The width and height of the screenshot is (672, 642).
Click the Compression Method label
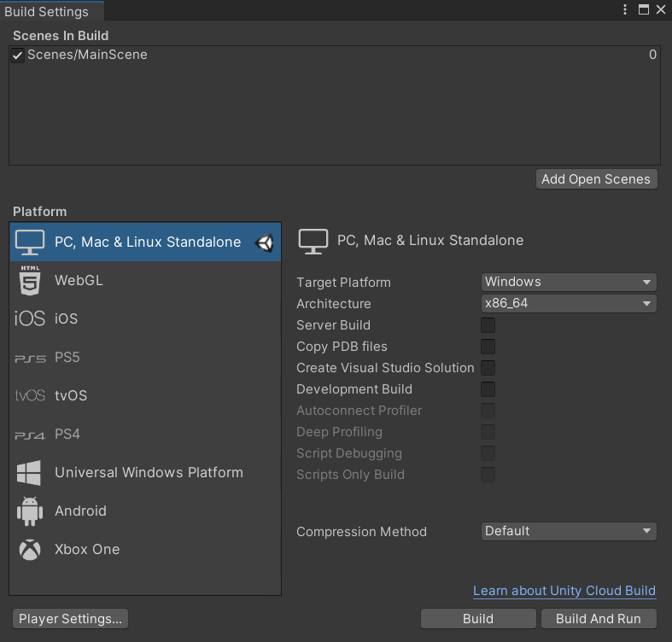tap(362, 532)
